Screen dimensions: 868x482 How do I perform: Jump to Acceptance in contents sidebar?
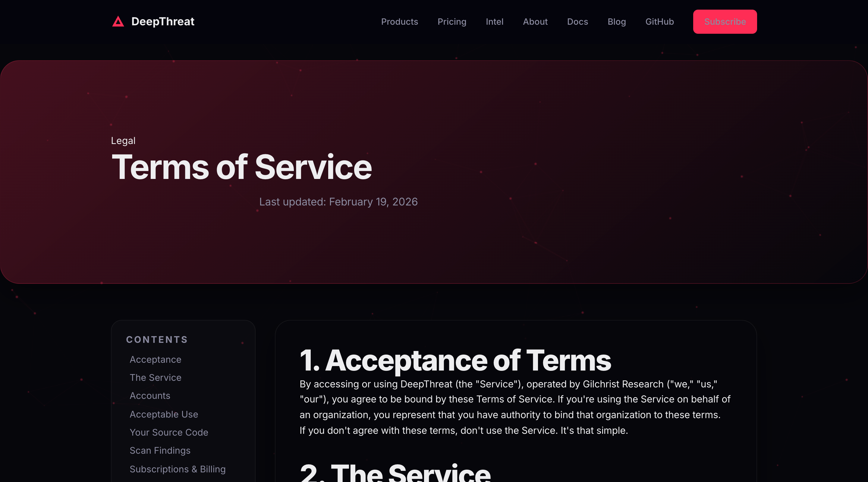[x=155, y=359]
